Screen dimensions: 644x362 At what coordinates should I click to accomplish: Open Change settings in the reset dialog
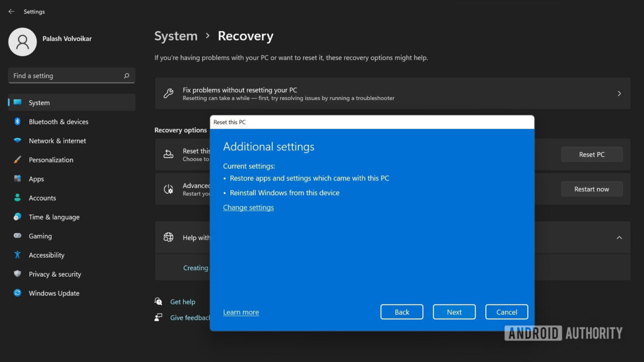(x=248, y=207)
